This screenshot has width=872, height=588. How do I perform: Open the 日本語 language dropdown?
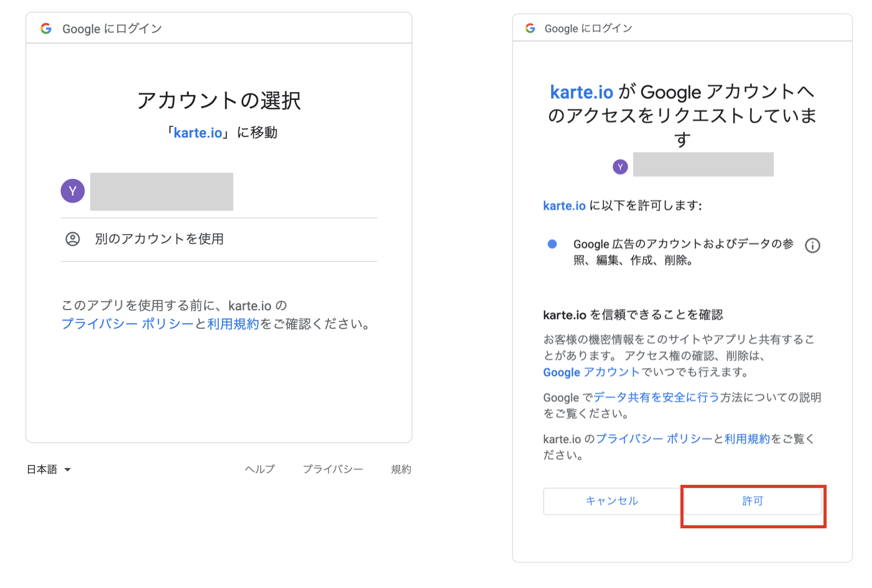49,469
